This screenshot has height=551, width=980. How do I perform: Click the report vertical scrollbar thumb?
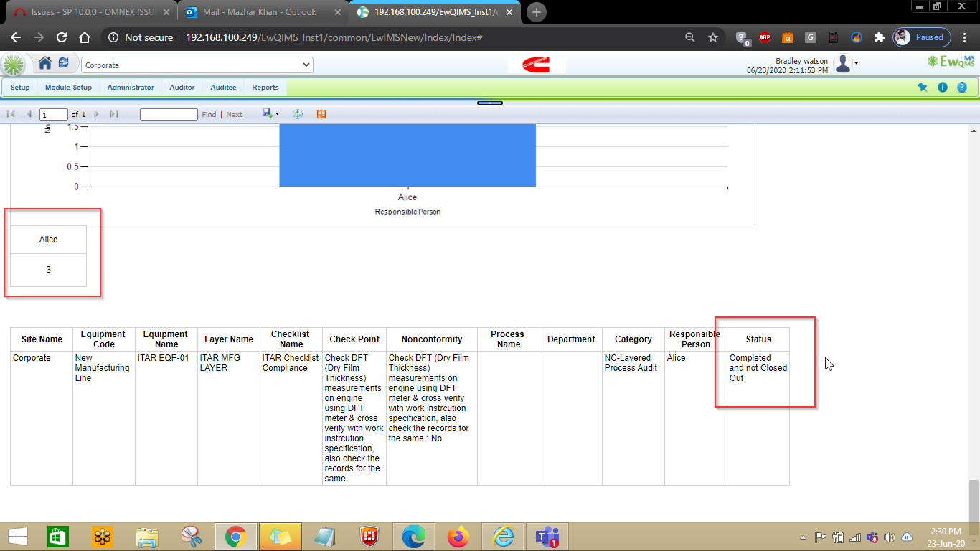pyautogui.click(x=974, y=500)
